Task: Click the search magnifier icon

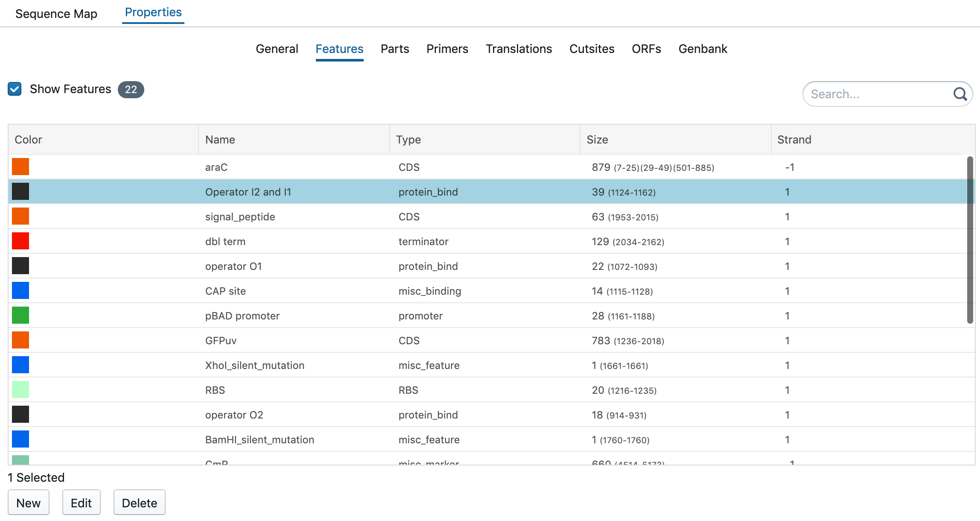Action: pyautogui.click(x=960, y=94)
